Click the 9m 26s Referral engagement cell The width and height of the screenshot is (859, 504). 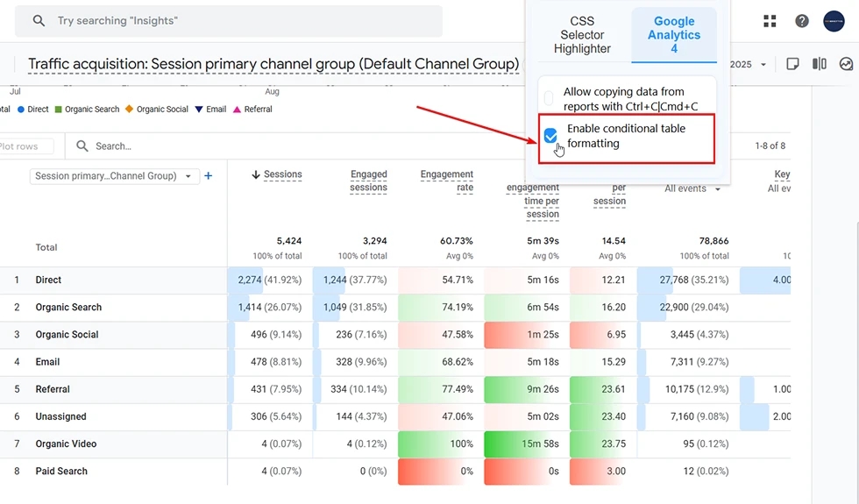click(x=527, y=389)
